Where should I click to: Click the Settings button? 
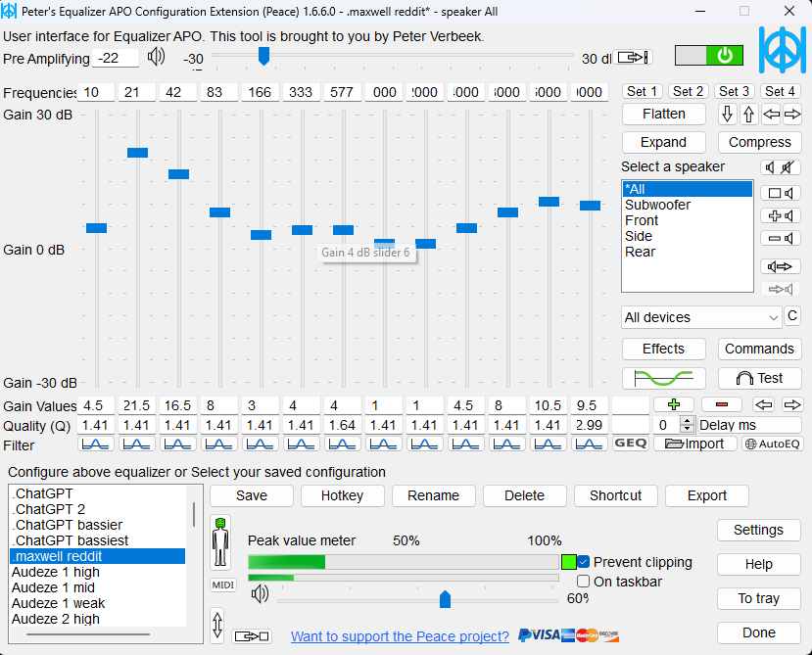(759, 531)
